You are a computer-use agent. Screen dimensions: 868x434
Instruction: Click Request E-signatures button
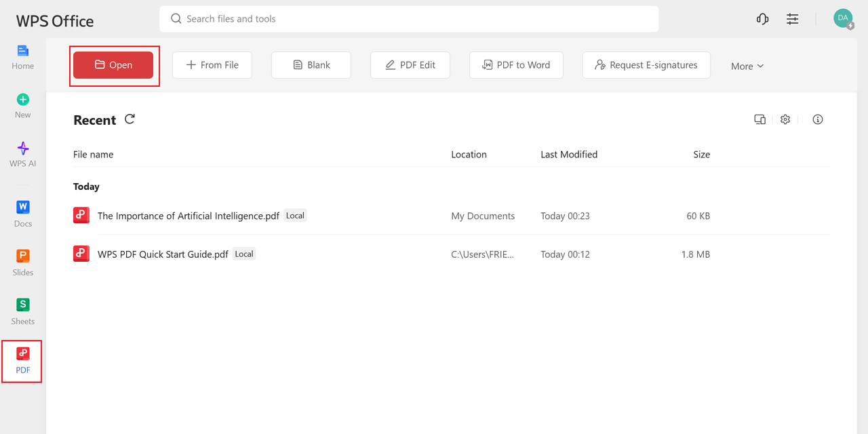646,65
